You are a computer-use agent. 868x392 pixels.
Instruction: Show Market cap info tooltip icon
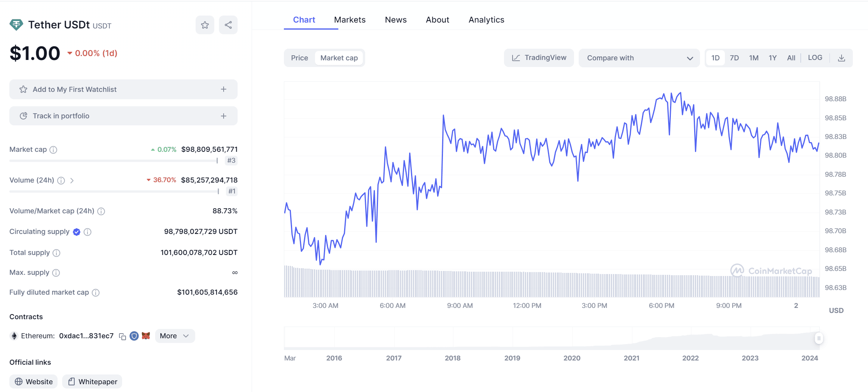pos(54,150)
